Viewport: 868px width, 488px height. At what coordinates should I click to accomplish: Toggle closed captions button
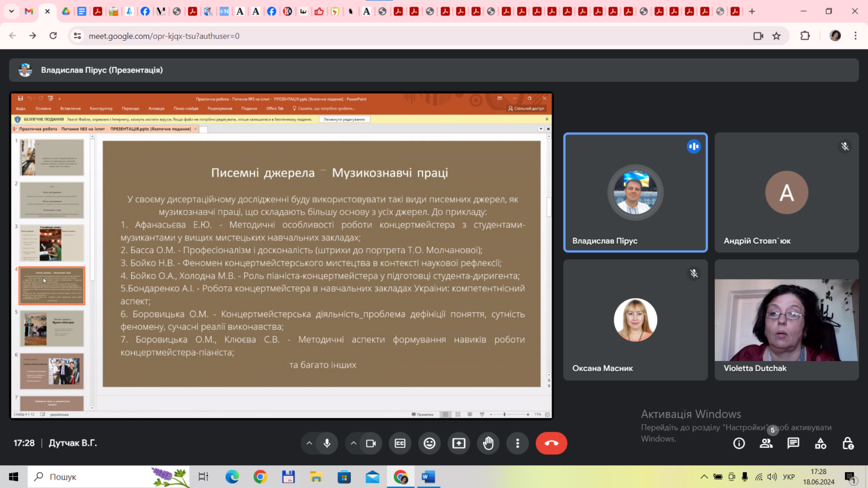point(400,443)
